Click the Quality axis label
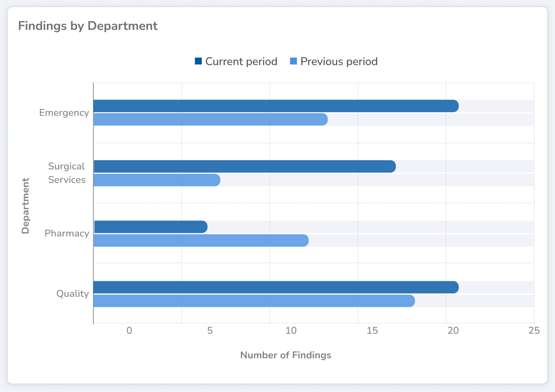The width and height of the screenshot is (555, 392). [73, 294]
